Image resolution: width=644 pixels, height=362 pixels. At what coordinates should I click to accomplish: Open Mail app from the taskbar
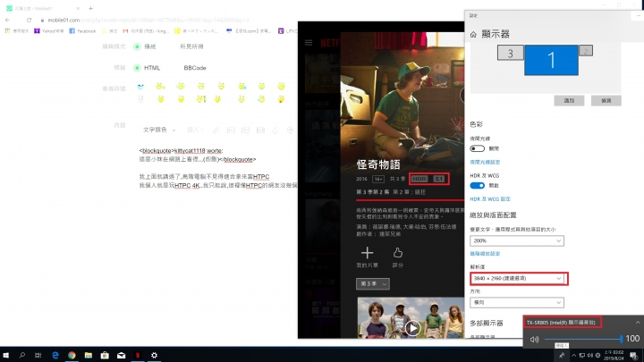coord(121,355)
